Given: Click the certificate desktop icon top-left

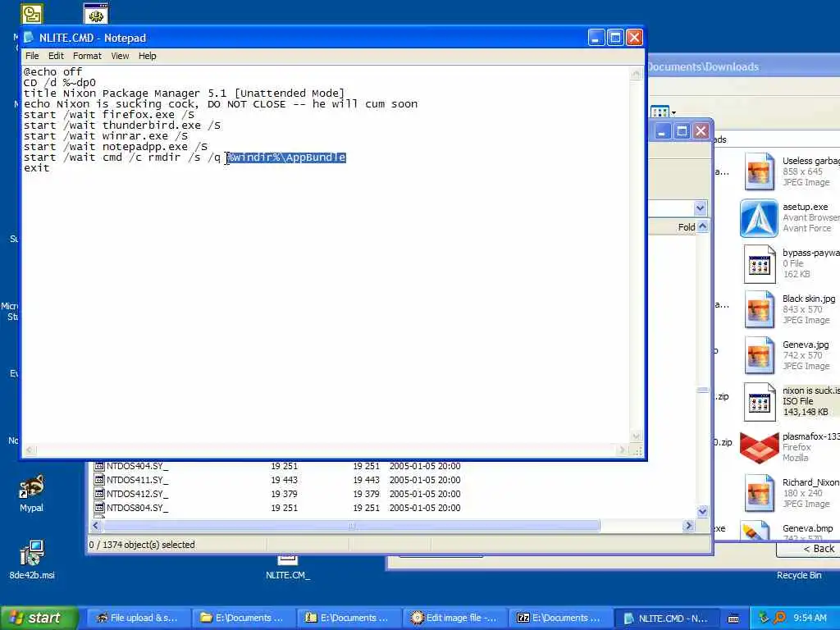Looking at the screenshot, I should pos(32,14).
